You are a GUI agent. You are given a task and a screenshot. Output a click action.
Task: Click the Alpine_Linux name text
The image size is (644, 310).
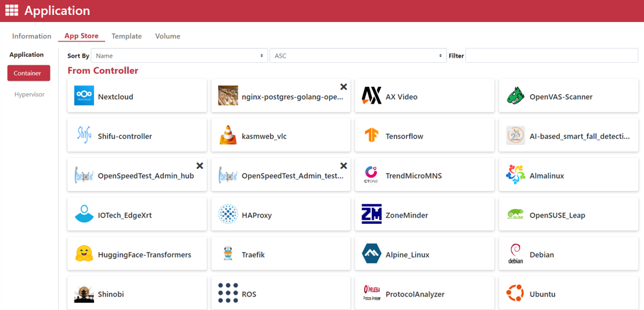pyautogui.click(x=408, y=254)
